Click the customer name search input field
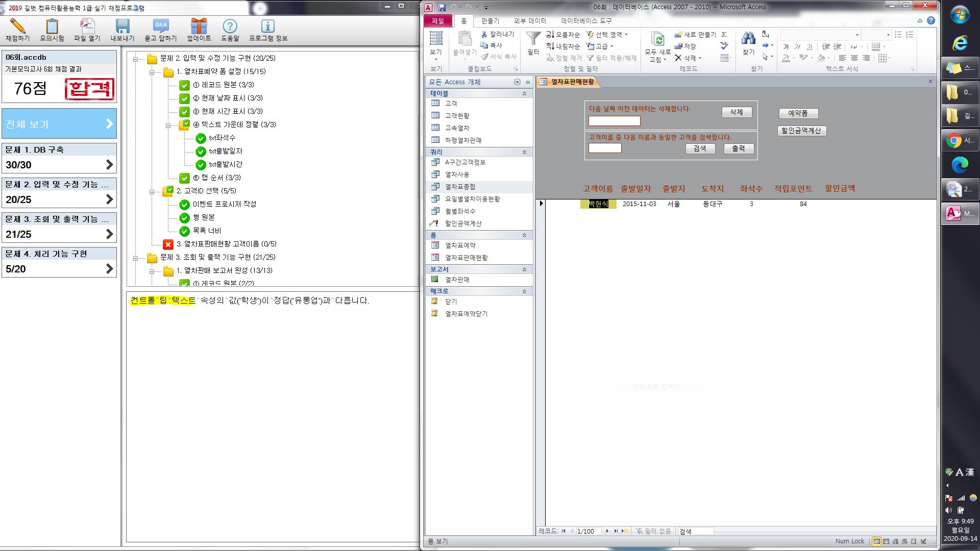The width and height of the screenshot is (980, 551). point(604,148)
